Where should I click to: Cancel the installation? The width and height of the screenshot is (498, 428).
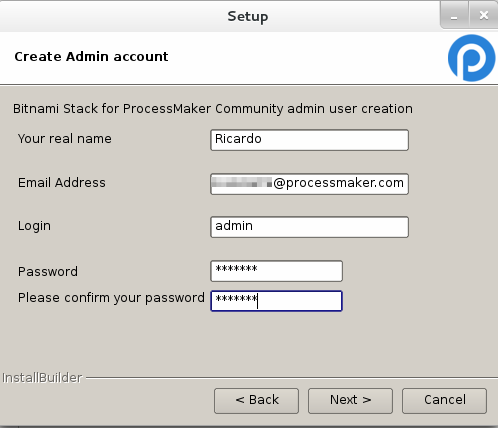pyautogui.click(x=444, y=401)
